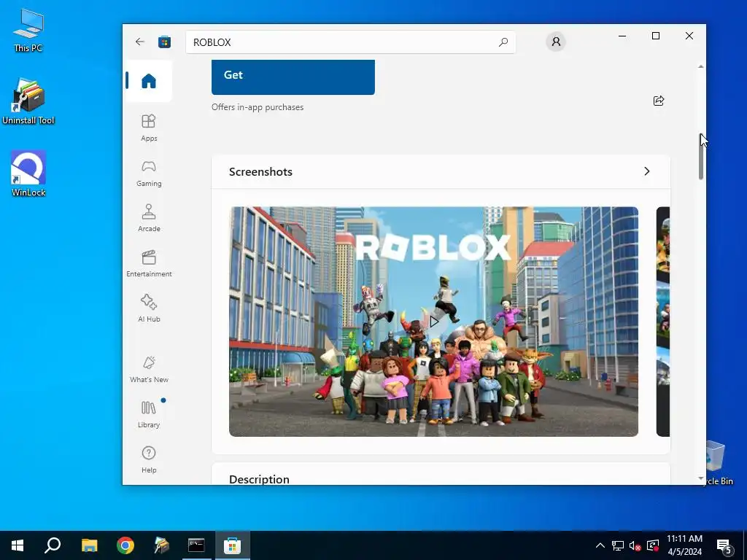Select the Description heading
This screenshot has width=747, height=560.
[259, 479]
